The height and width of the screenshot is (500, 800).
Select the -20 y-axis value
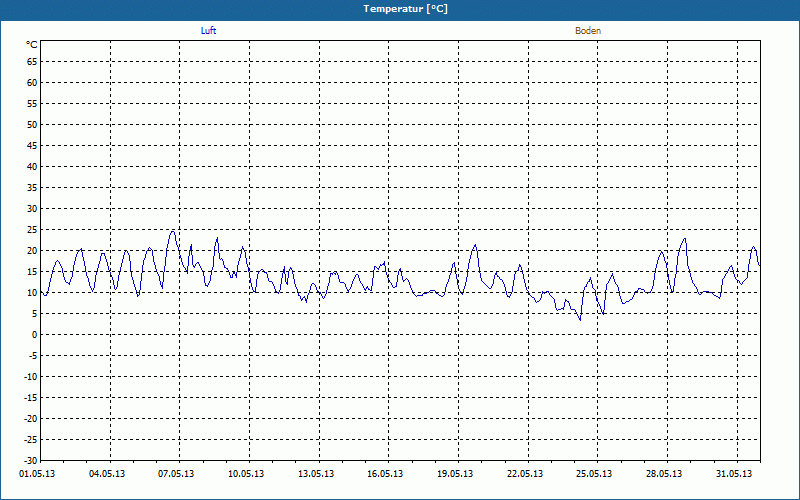[x=31, y=419]
